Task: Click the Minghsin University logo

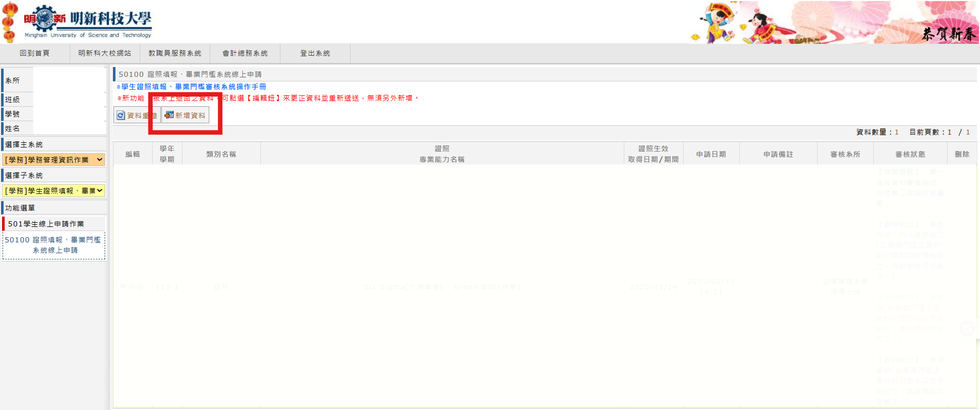Action: tap(88, 22)
